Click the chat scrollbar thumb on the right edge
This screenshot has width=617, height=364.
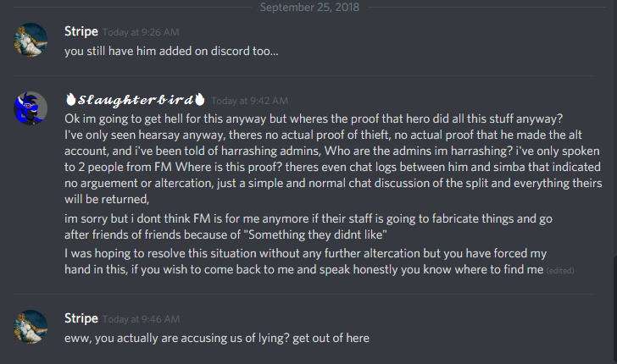click(615, 309)
